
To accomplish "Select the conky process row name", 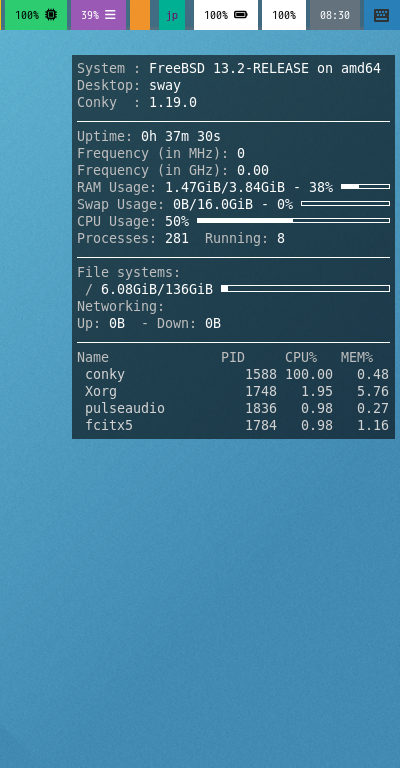I will (x=105, y=375).
